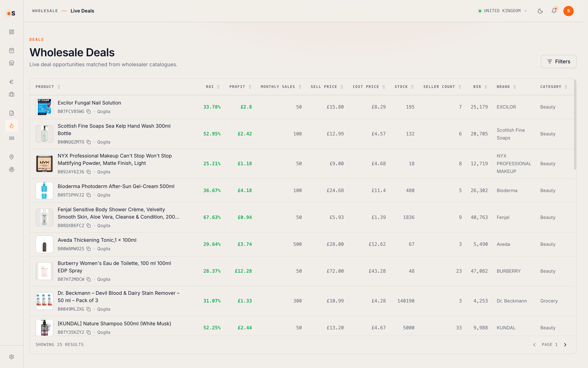Screen dimensions: 588x368
Task: Copy ASIN B09TSPHVJ2
Action: click(89, 195)
